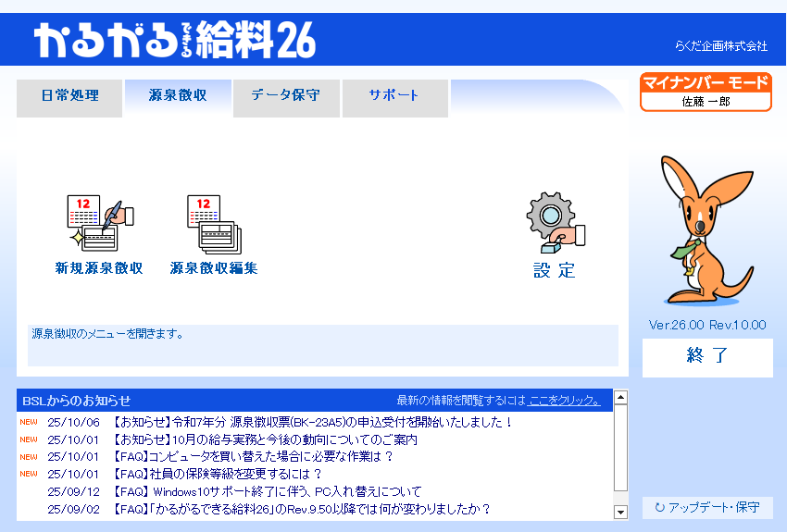787x532 pixels.
Task: Go to the サポート tab
Action: pyautogui.click(x=393, y=95)
